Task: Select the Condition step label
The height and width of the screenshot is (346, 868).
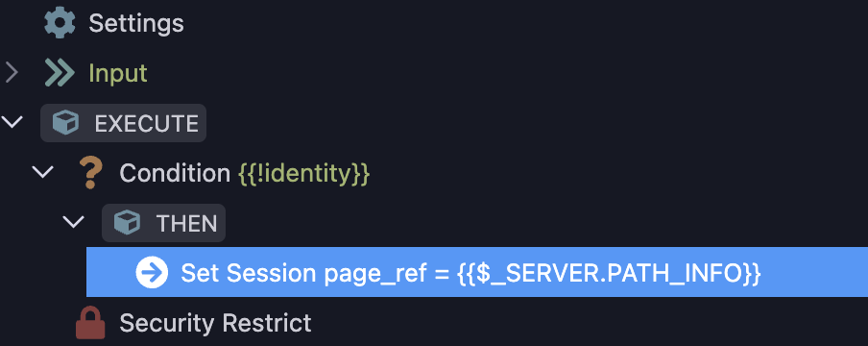Action: (175, 173)
